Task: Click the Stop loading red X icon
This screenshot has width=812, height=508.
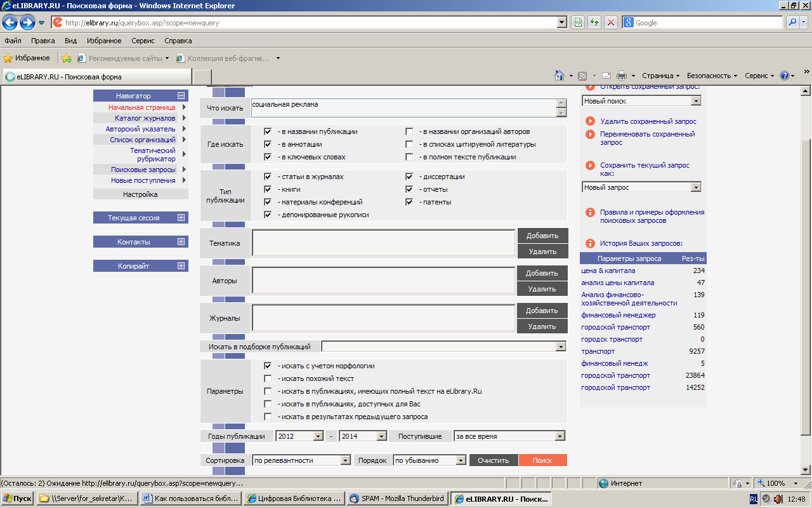Action: (611, 23)
